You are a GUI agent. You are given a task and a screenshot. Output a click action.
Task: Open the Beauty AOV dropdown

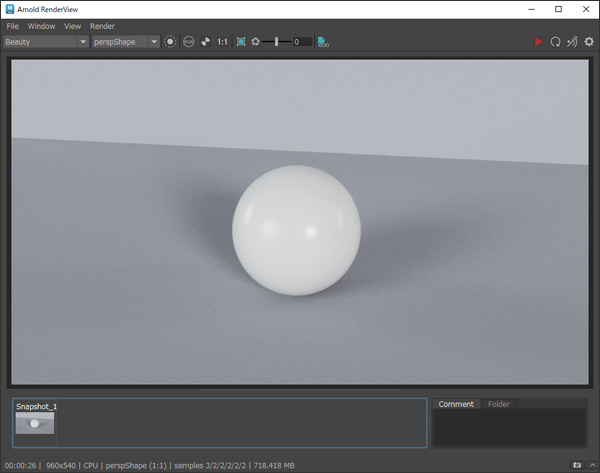coord(46,42)
